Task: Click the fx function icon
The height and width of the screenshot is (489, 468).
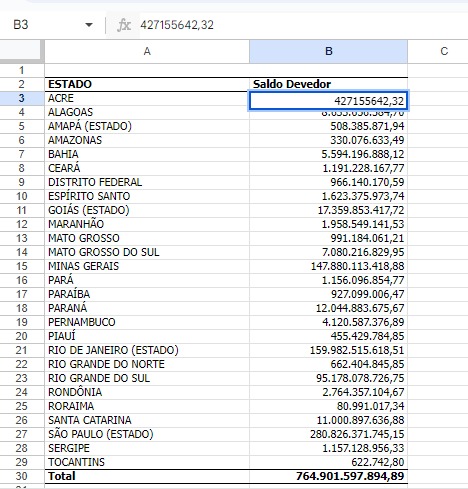Action: click(124, 25)
